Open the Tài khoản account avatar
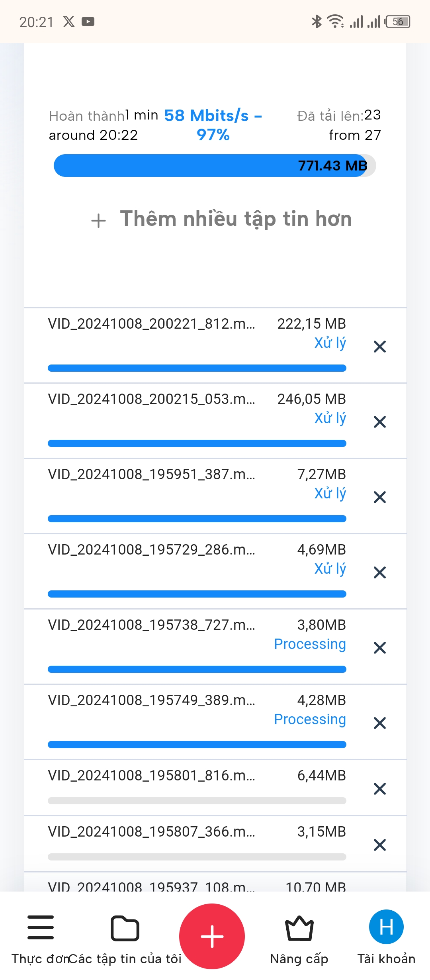Viewport: 430px width, 980px height. tap(386, 927)
